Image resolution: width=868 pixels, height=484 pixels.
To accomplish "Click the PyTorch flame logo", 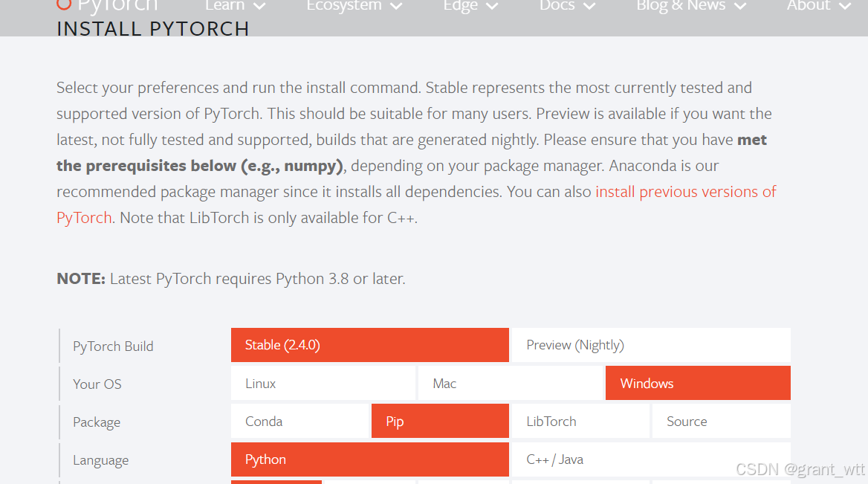I will coord(65,4).
